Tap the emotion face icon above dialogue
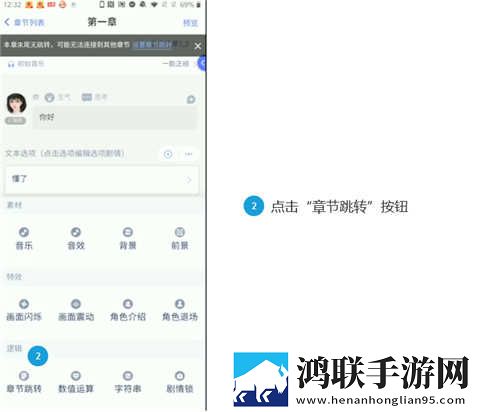This screenshot has height=412, width=480. (x=50, y=97)
